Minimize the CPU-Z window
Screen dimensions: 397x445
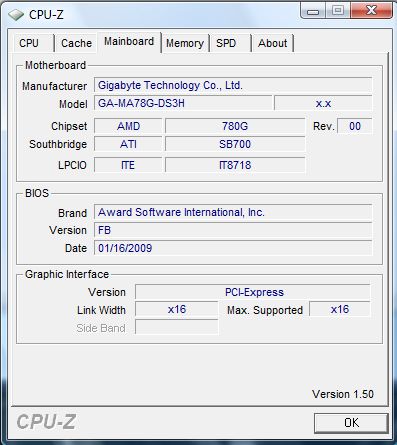(x=313, y=11)
